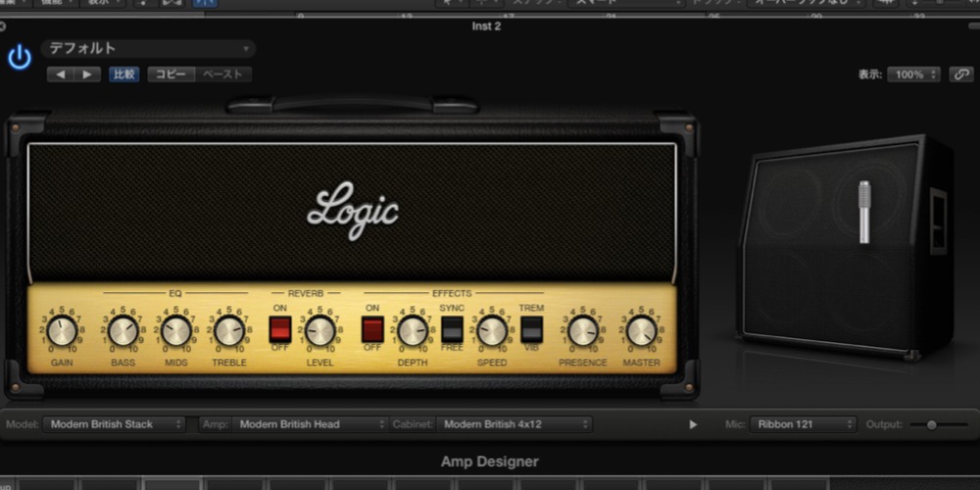Click the disclosure triangle beside Mic
This screenshot has width=980, height=490.
(x=693, y=424)
